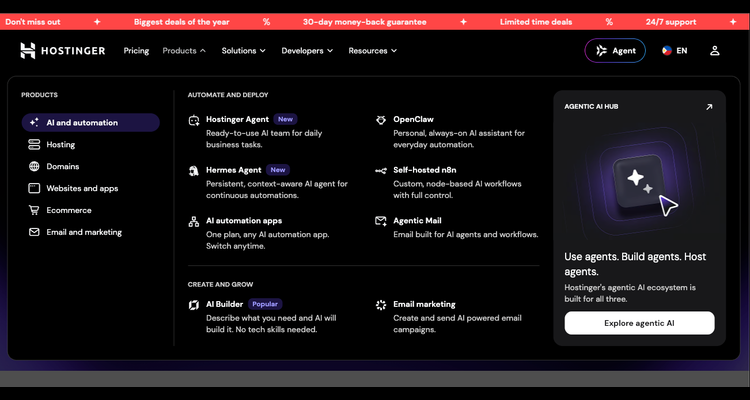Viewport: 750px width, 400px height.
Task: Click the AI automation apps network icon
Action: pyautogui.click(x=194, y=222)
